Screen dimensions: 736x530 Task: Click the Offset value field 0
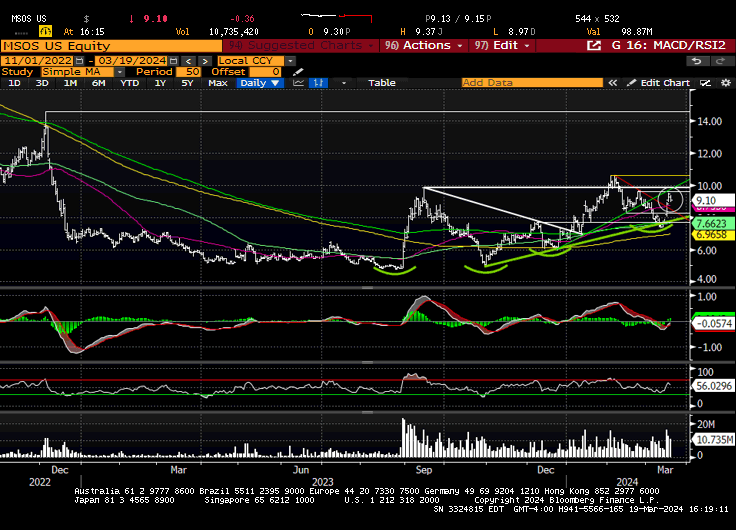click(265, 72)
